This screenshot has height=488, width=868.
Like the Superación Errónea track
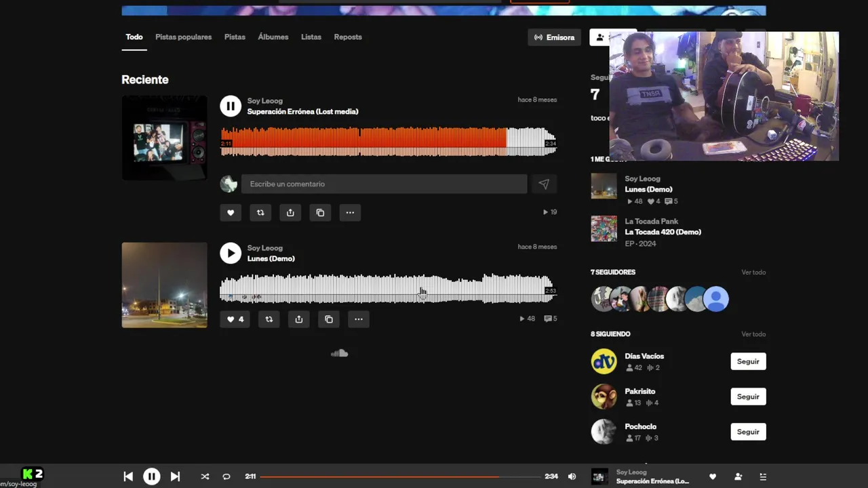231,213
